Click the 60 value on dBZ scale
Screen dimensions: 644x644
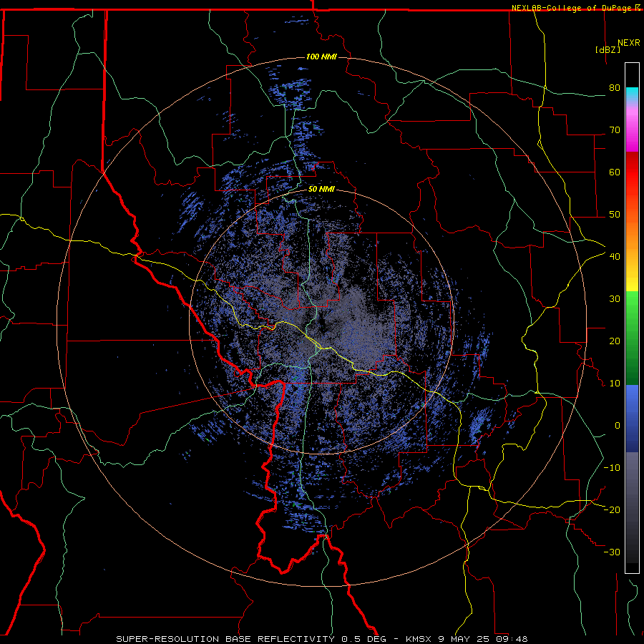615,172
